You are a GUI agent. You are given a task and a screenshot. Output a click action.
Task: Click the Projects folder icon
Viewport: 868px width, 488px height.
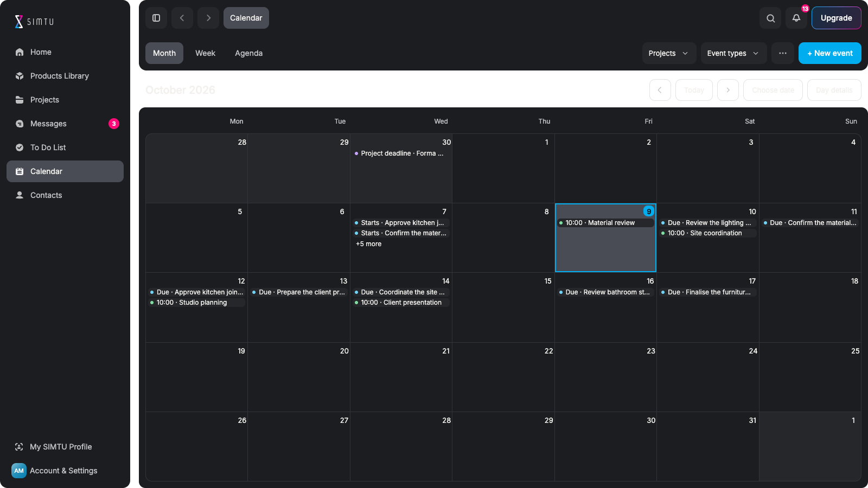pos(20,100)
